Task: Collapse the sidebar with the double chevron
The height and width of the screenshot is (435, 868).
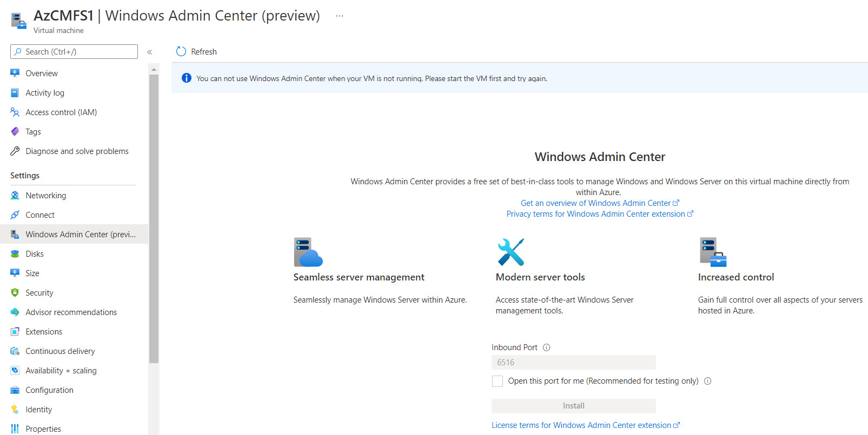Action: [150, 52]
